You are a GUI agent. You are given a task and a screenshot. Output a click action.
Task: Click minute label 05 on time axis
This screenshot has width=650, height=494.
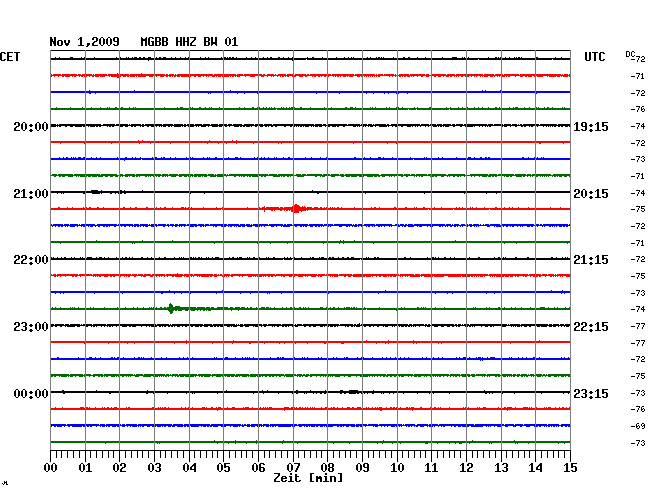coord(223,468)
